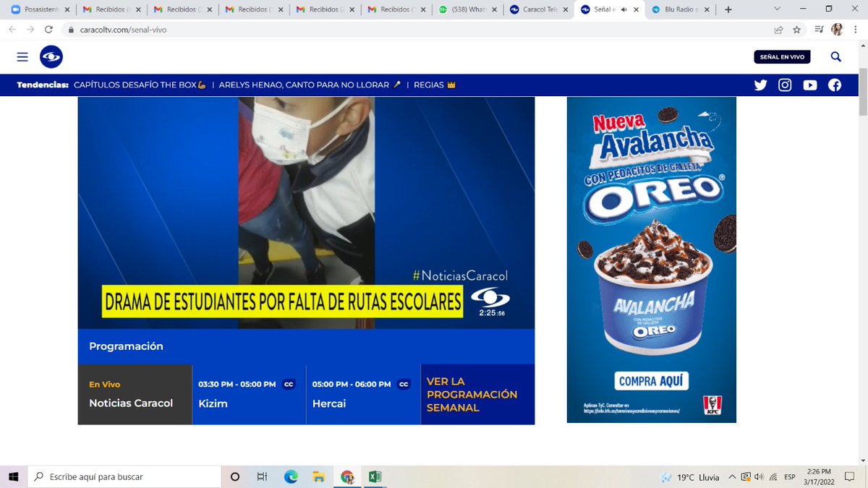Click the taskbar search box

point(124,476)
